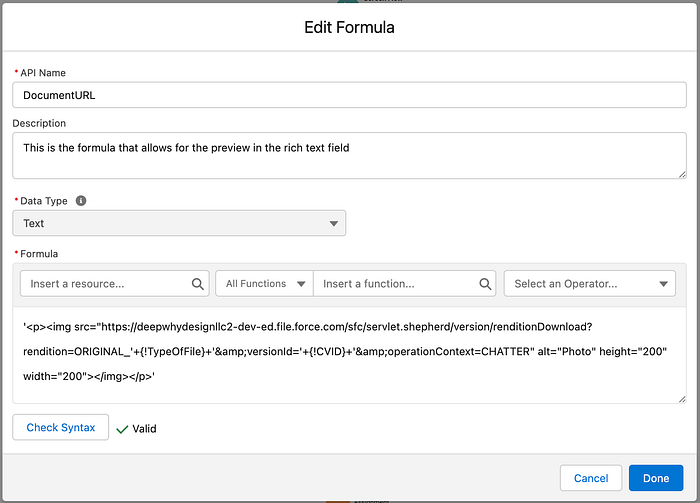Expand the All Functions category dropdown
Image resolution: width=700 pixels, height=503 pixels.
click(264, 284)
